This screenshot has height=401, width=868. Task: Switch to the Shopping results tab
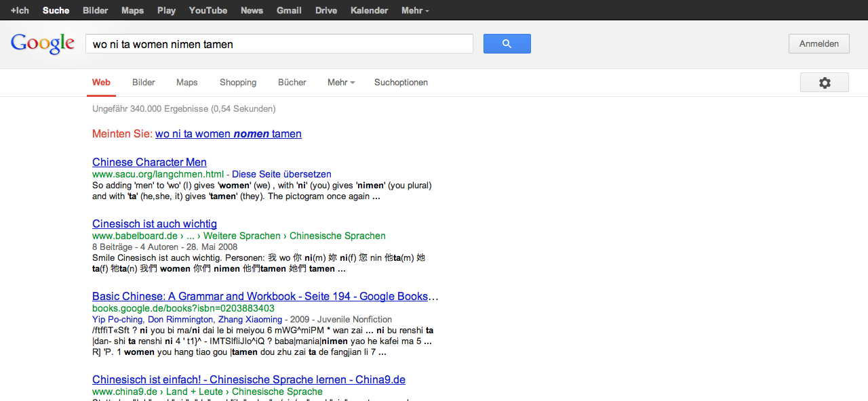coord(238,83)
